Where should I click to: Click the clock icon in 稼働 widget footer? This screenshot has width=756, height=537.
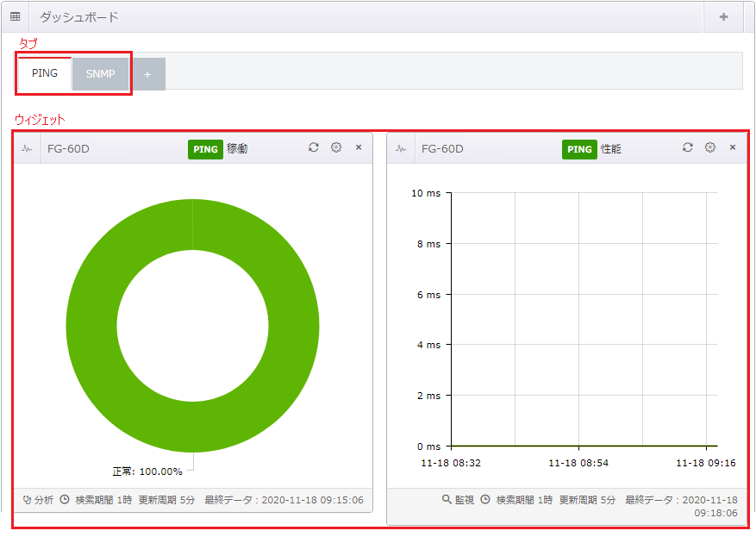65,499
